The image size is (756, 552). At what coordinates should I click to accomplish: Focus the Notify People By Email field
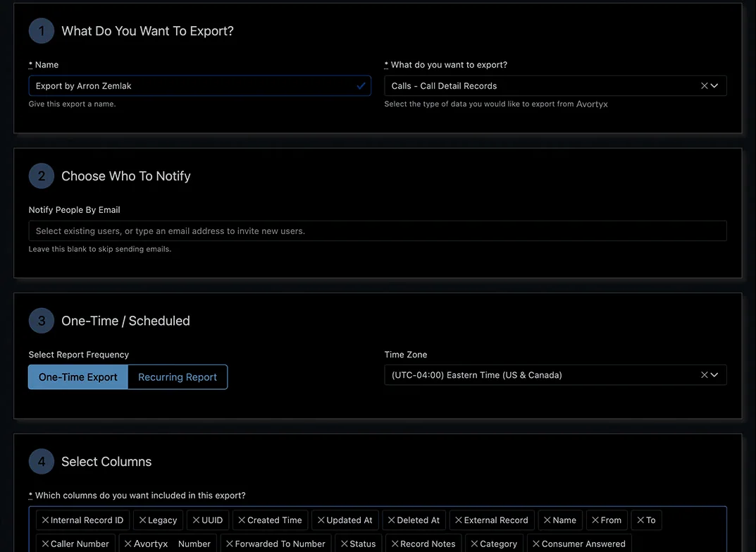click(378, 231)
